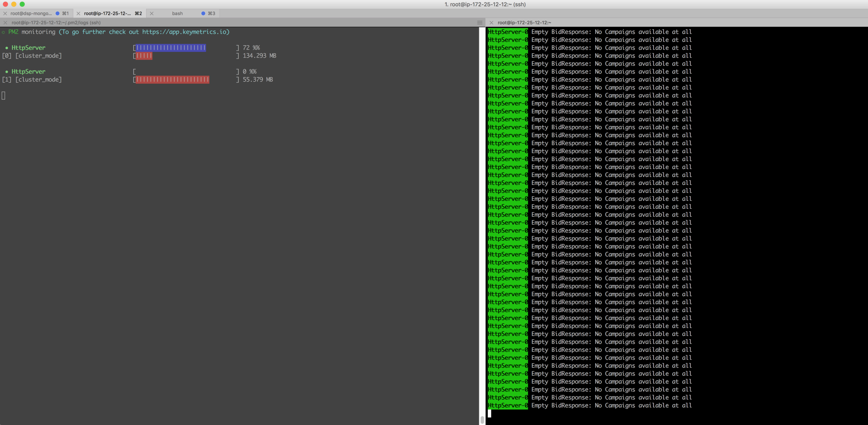Viewport: 868px width, 425px height.
Task: Open the left pane's hamburger menu
Action: pos(480,23)
